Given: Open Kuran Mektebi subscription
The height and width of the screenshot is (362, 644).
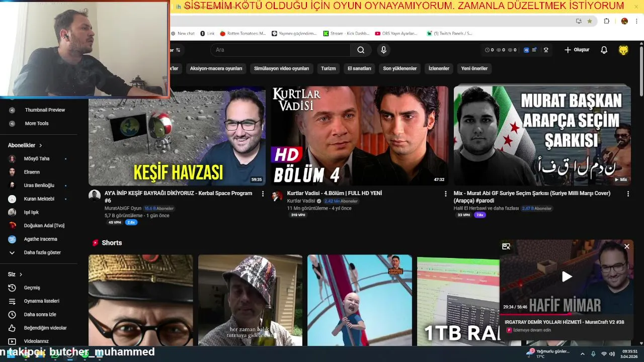Looking at the screenshot, I should point(39,199).
